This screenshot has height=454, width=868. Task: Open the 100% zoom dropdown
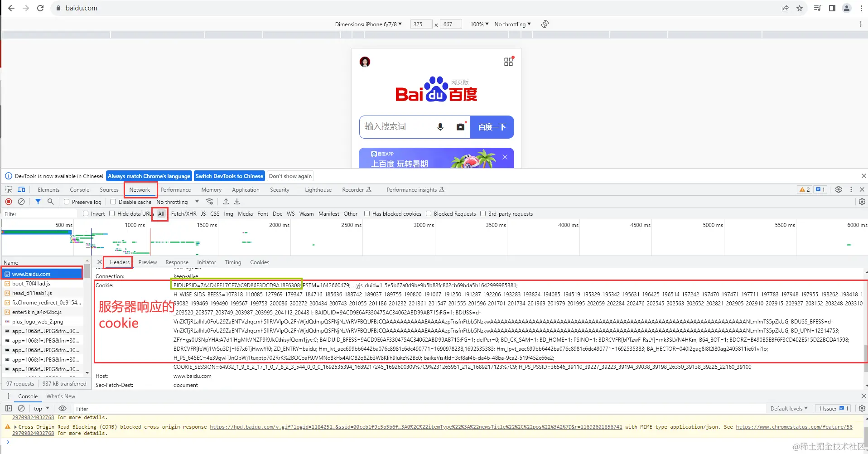point(479,24)
